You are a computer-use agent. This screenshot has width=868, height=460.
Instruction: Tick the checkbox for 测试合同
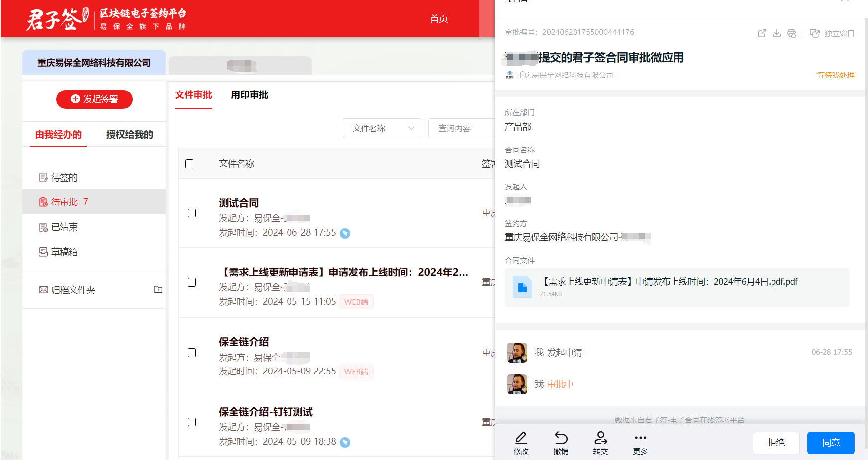[192, 213]
